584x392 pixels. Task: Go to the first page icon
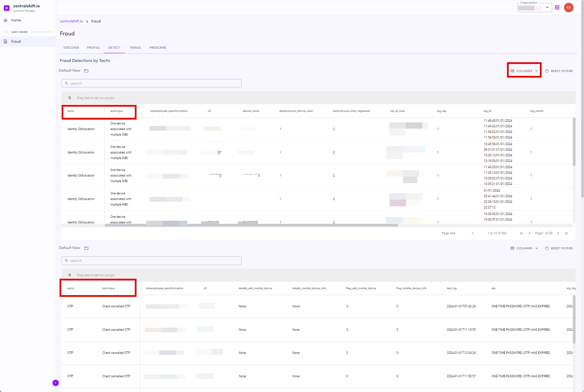[x=521, y=233]
